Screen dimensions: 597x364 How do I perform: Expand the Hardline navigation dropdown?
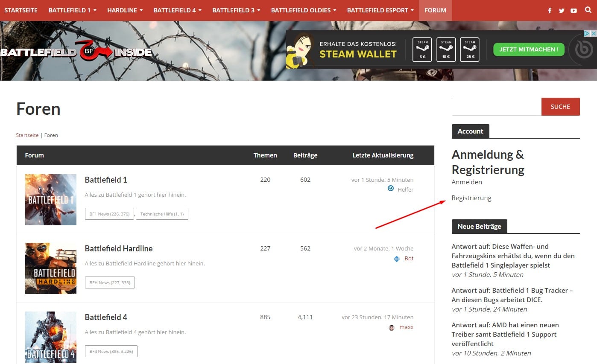pyautogui.click(x=124, y=10)
